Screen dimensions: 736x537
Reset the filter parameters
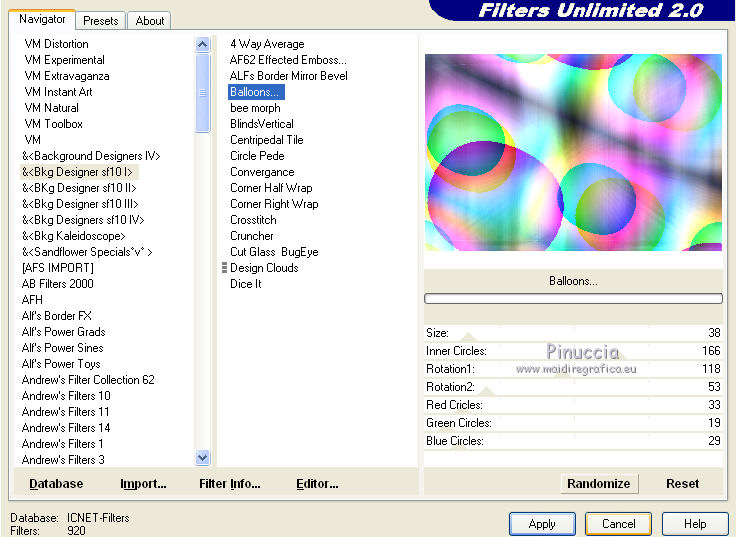tap(682, 483)
